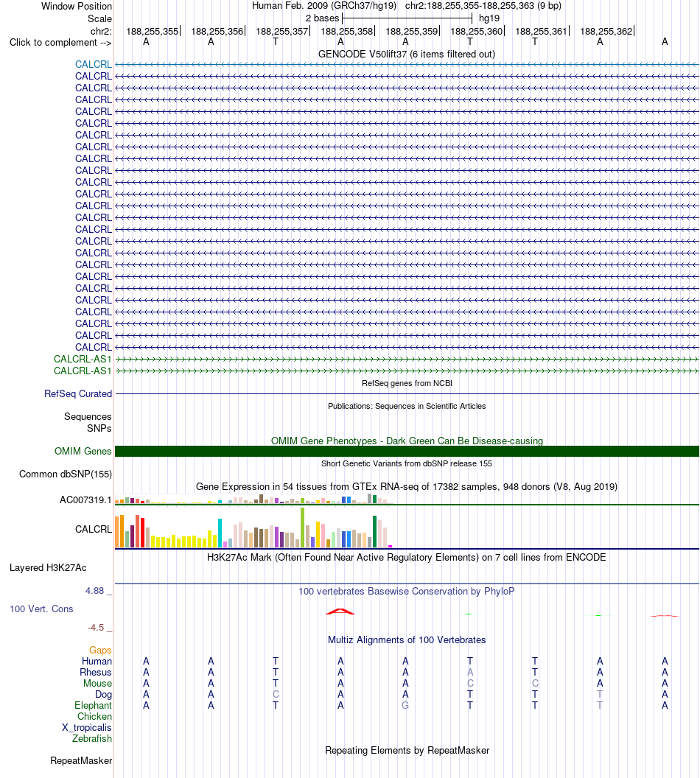Click the Multiz Alignments of 100 Vertebrates title
The width and height of the screenshot is (700, 778).
point(407,640)
